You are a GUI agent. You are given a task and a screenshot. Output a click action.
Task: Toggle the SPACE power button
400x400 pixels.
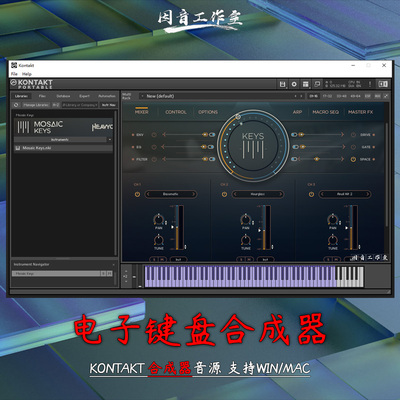tap(353, 159)
